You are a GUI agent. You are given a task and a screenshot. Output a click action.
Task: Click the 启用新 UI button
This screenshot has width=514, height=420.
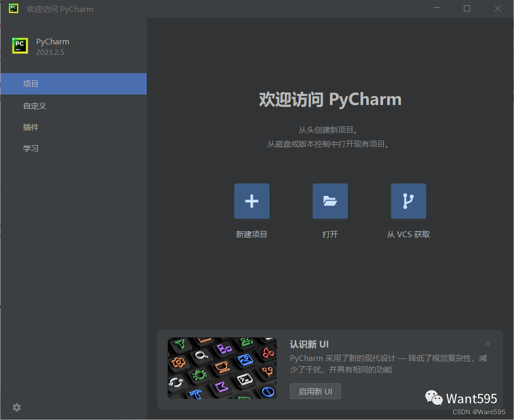click(316, 391)
